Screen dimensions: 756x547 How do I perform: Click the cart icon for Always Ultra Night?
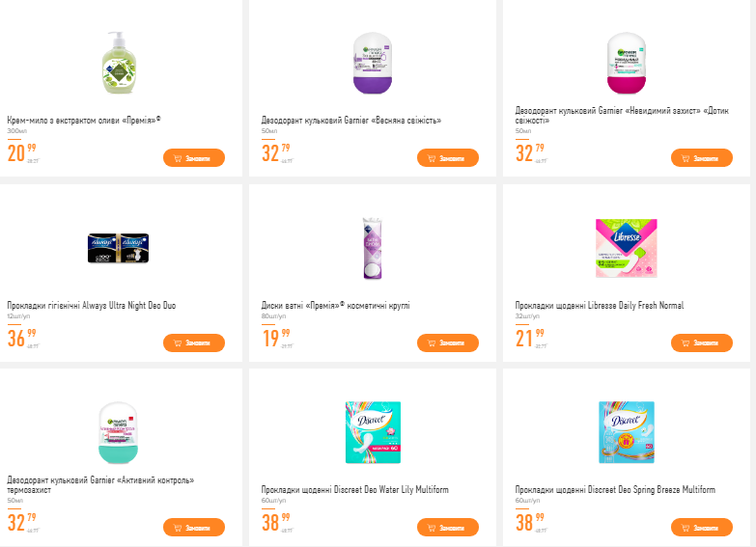click(178, 343)
